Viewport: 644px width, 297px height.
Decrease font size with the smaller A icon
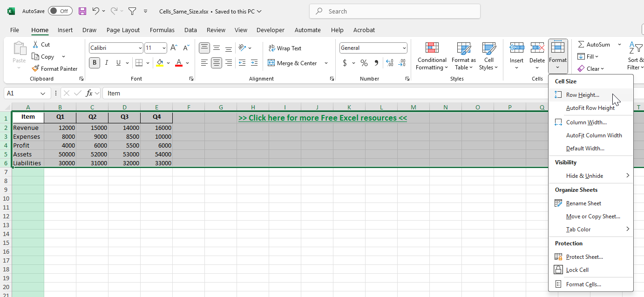(x=186, y=48)
